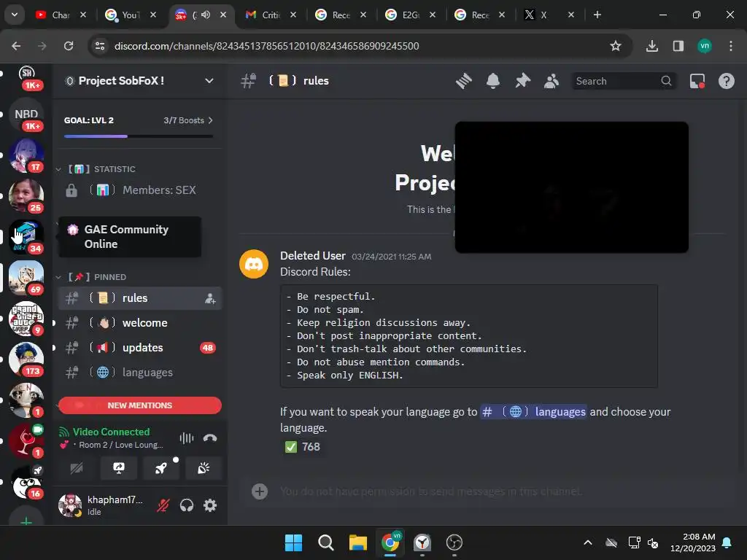Image resolution: width=747 pixels, height=560 pixels.
Task: Unmute the microphone in the user panel
Action: tap(163, 505)
